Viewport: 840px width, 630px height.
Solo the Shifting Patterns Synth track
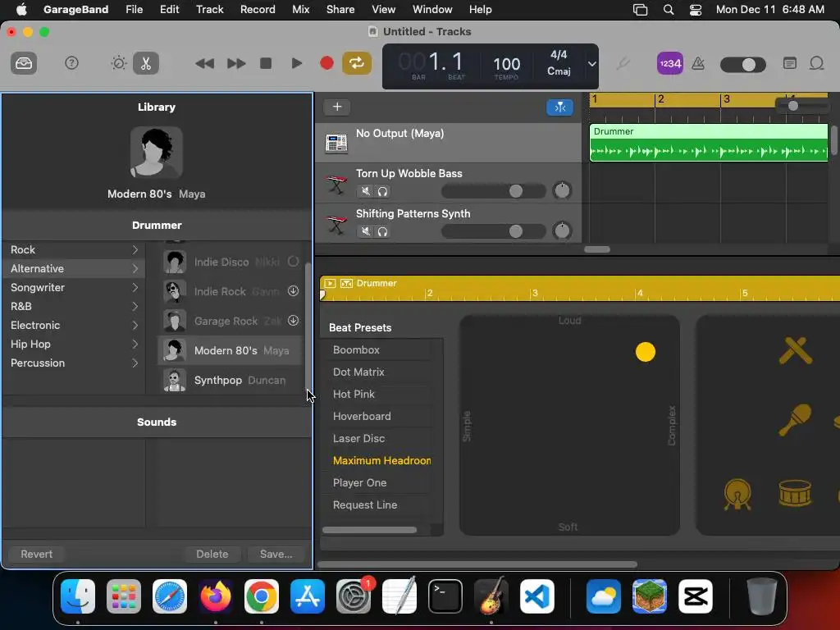click(382, 231)
